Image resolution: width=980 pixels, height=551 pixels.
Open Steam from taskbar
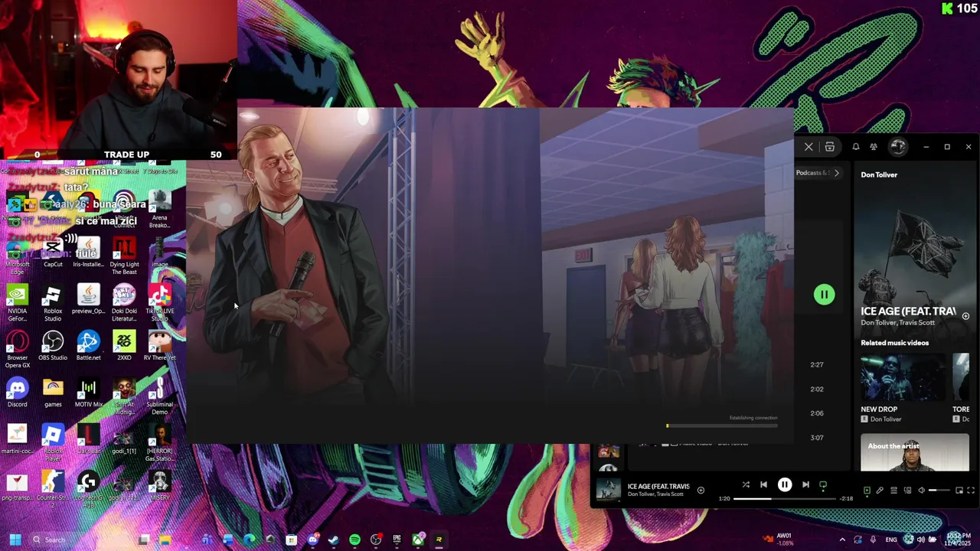point(334,540)
